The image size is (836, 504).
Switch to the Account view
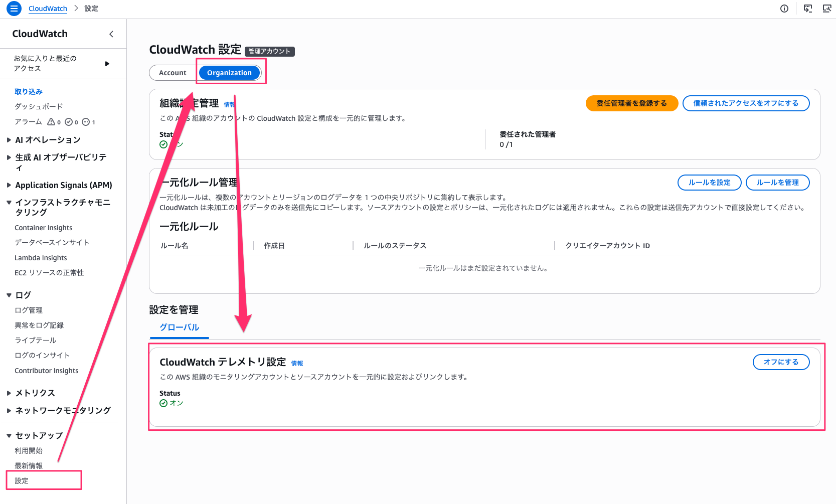[172, 72]
